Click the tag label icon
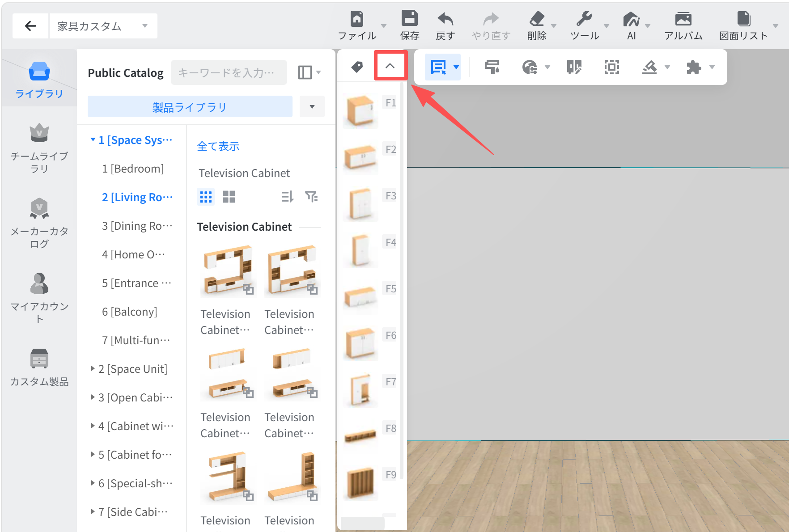The height and width of the screenshot is (532, 789). (x=357, y=67)
